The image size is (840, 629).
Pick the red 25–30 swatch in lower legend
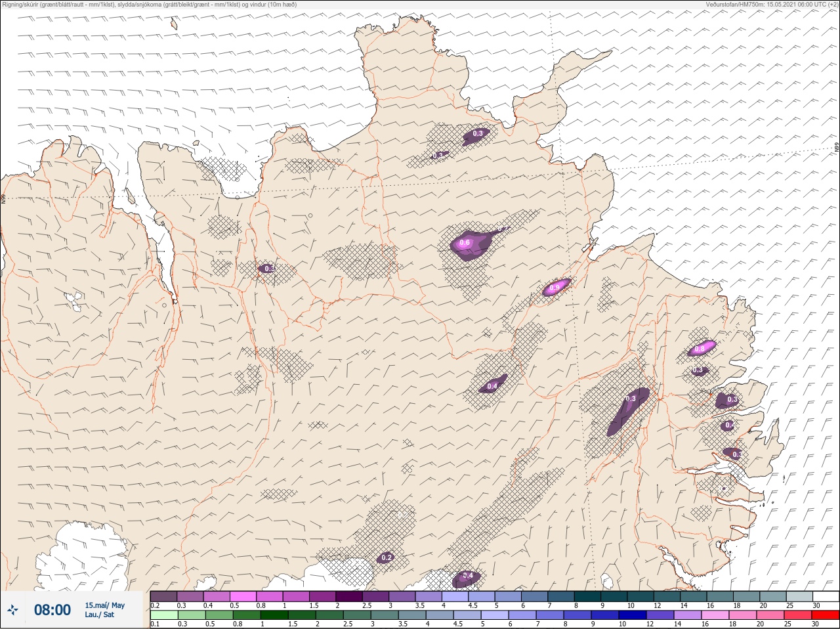click(x=826, y=615)
